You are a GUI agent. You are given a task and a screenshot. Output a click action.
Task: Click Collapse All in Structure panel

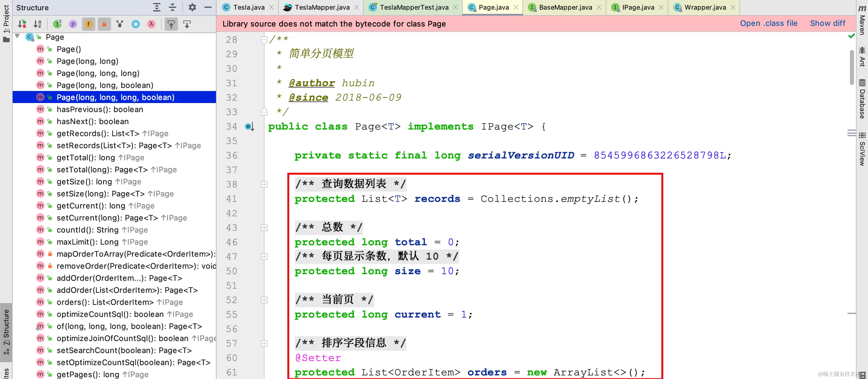173,8
